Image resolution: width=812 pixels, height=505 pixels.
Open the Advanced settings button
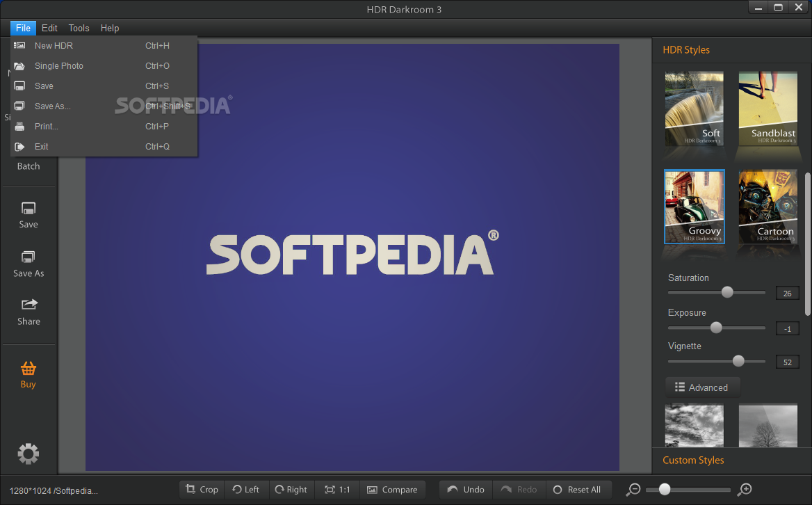(x=702, y=387)
